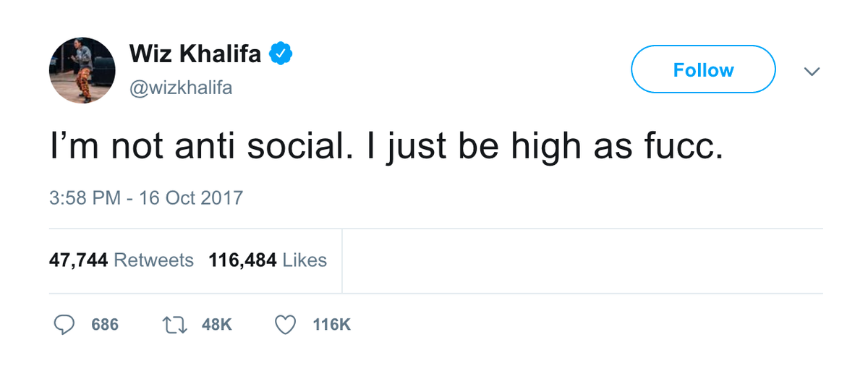This screenshot has width=868, height=366.
Task: Expand the chevron menu beside Follow
Action: point(812,71)
